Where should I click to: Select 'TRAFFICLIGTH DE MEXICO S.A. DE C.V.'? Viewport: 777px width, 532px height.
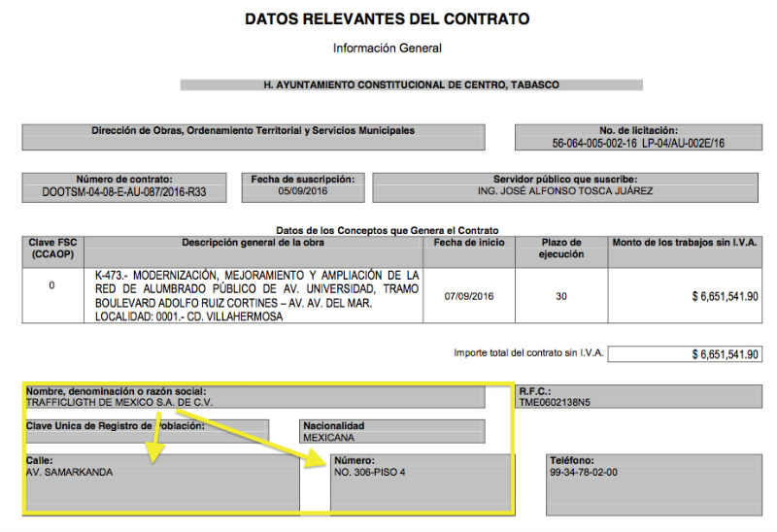point(119,402)
